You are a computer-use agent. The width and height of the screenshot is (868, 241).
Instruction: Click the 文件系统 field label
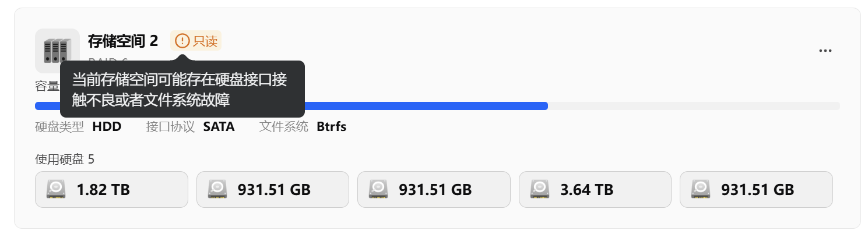click(283, 126)
